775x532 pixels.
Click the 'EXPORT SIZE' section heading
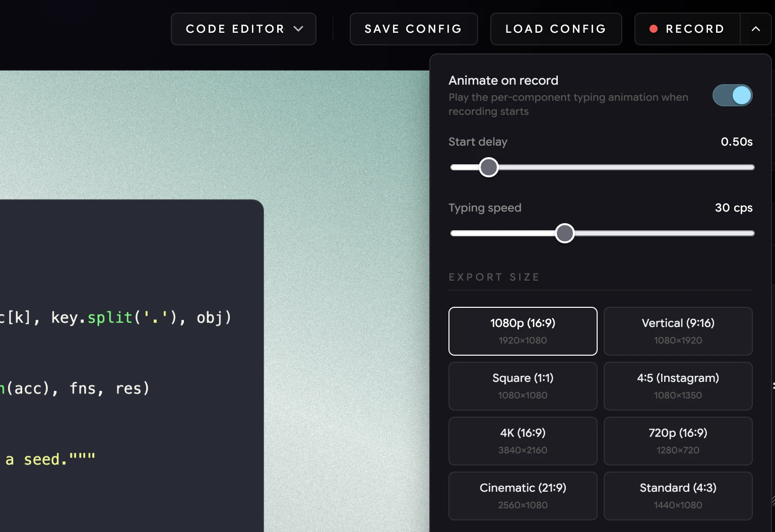point(494,277)
